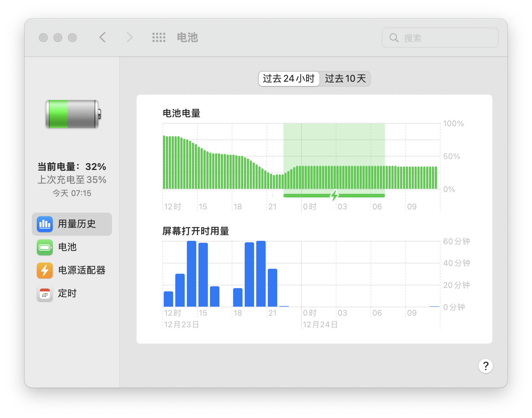Image resolution: width=532 pixels, height=418 pixels.
Task: Click the 屏幕打开时用量 chart title
Action: 196,231
